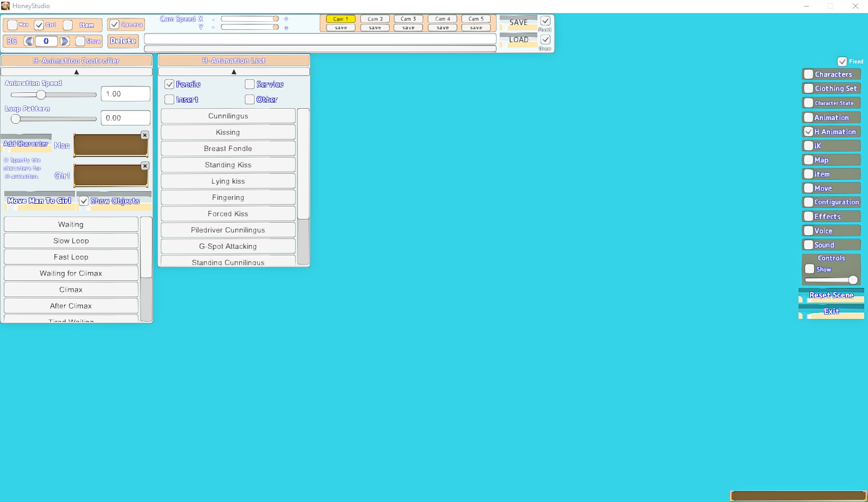Select the Cam 2 camera slot
Viewport: 868px width, 502px height.
click(375, 19)
